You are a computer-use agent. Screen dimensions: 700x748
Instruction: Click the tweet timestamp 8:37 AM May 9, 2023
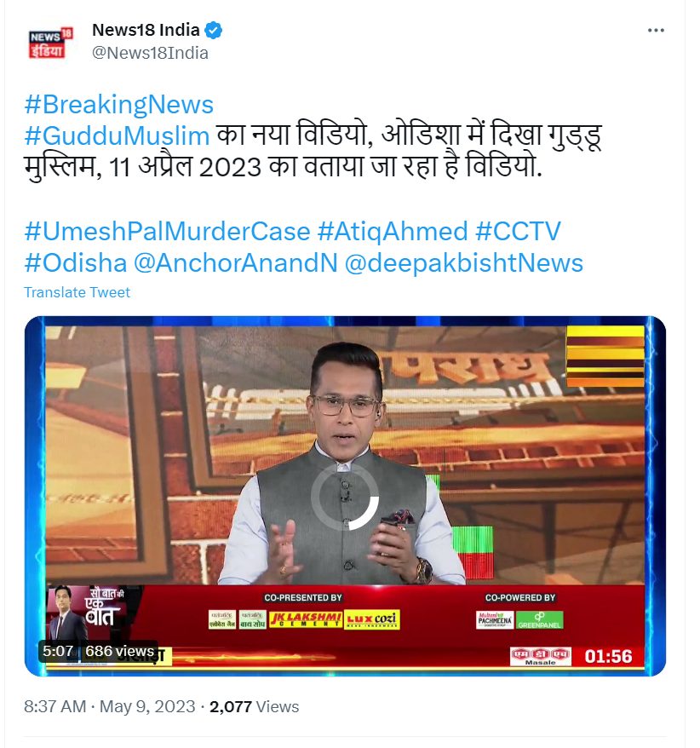coord(110,706)
